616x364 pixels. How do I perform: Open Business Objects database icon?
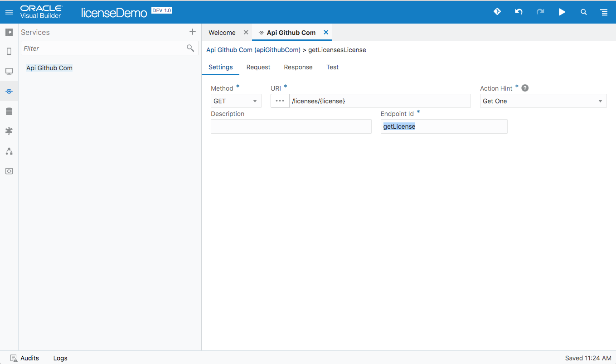point(9,112)
